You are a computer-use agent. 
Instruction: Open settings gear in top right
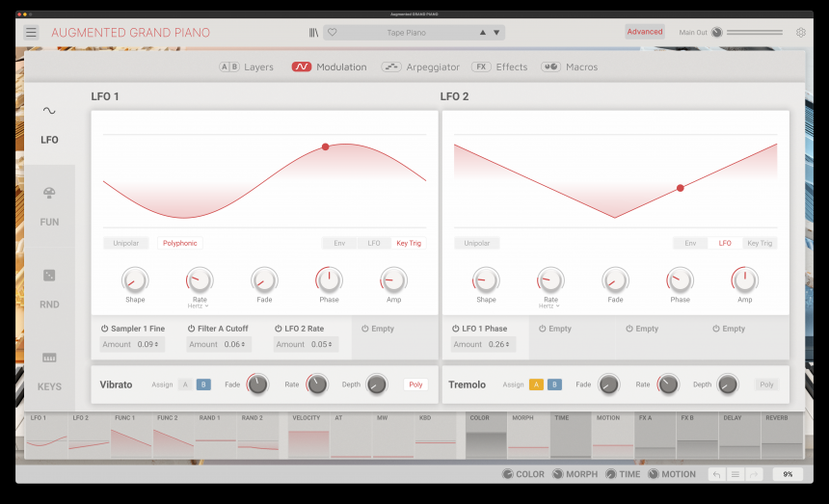(801, 32)
